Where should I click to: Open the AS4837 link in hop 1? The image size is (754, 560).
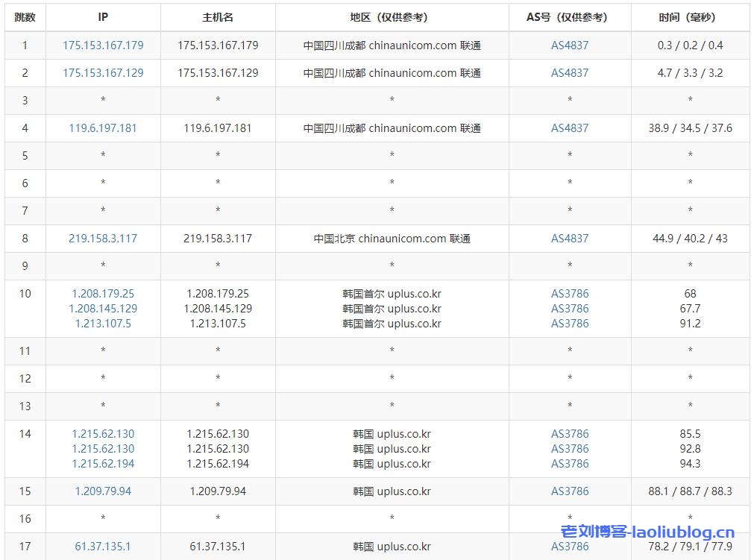pos(570,45)
